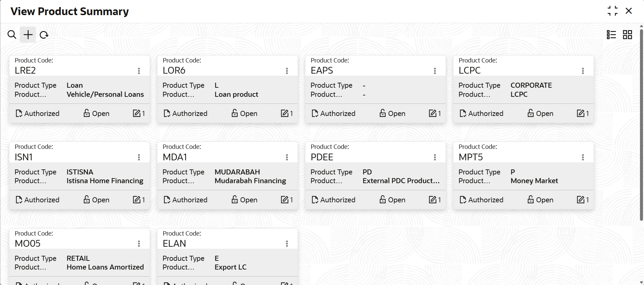644x285 pixels.
Task: Switch to tile grid view
Action: [x=627, y=35]
